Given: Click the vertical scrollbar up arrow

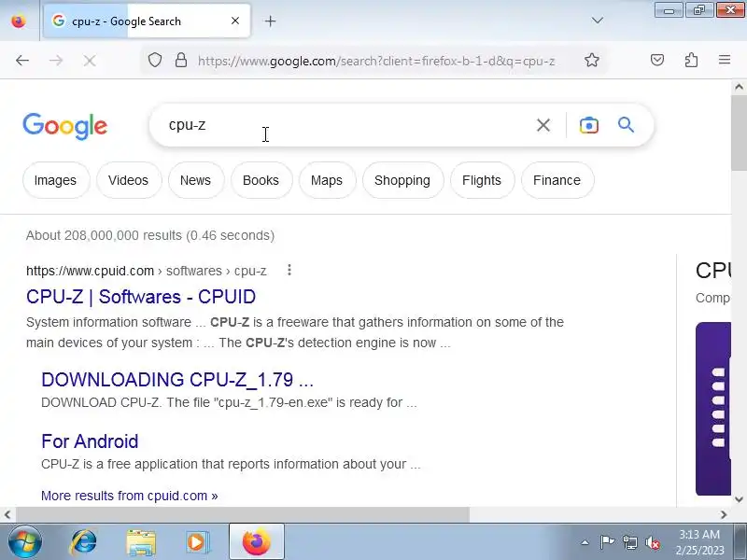Looking at the screenshot, I should (739, 87).
